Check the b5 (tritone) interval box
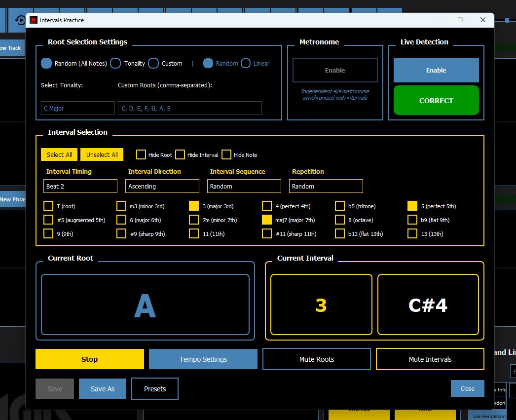 point(340,206)
